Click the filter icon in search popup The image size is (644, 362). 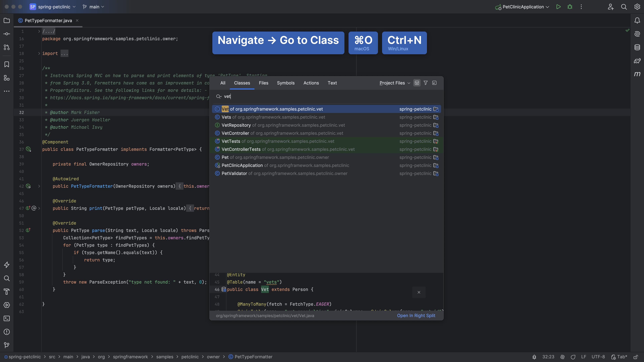tap(425, 83)
